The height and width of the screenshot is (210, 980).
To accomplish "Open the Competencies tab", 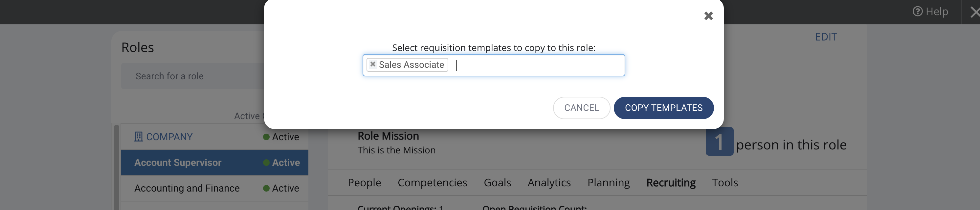I will [x=432, y=183].
